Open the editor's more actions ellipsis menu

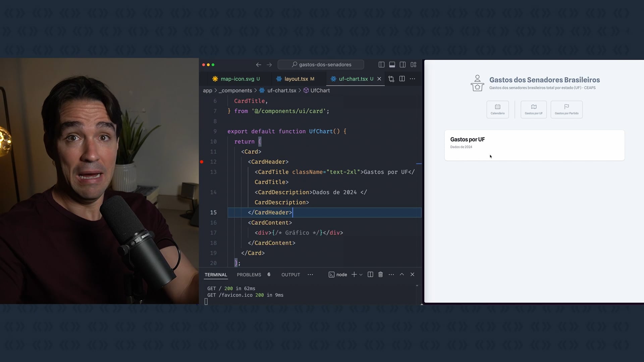[413, 79]
